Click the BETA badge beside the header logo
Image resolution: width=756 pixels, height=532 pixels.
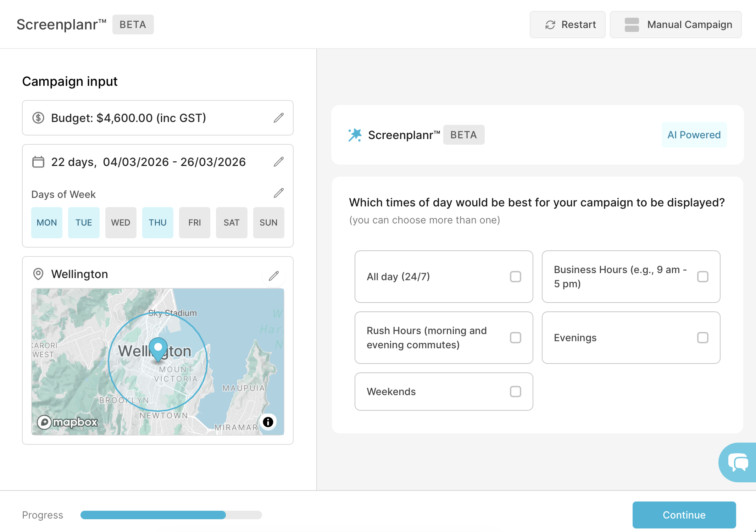133,24
